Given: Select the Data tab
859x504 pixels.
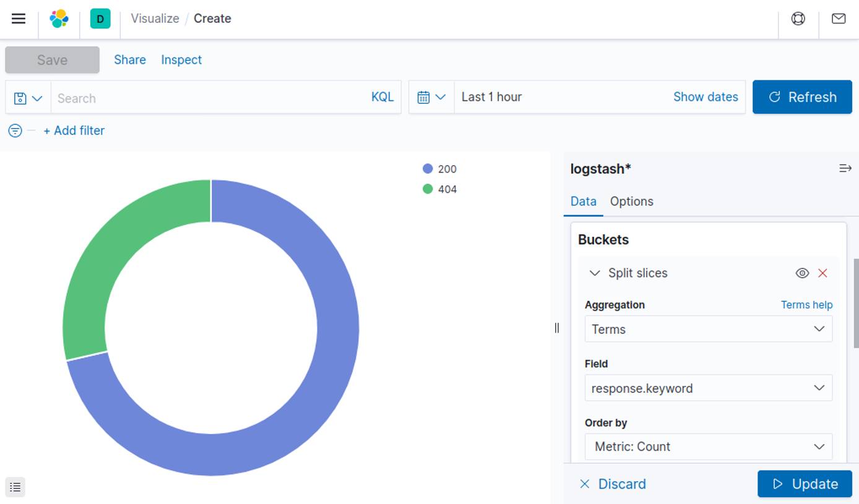Looking at the screenshot, I should pyautogui.click(x=583, y=201).
